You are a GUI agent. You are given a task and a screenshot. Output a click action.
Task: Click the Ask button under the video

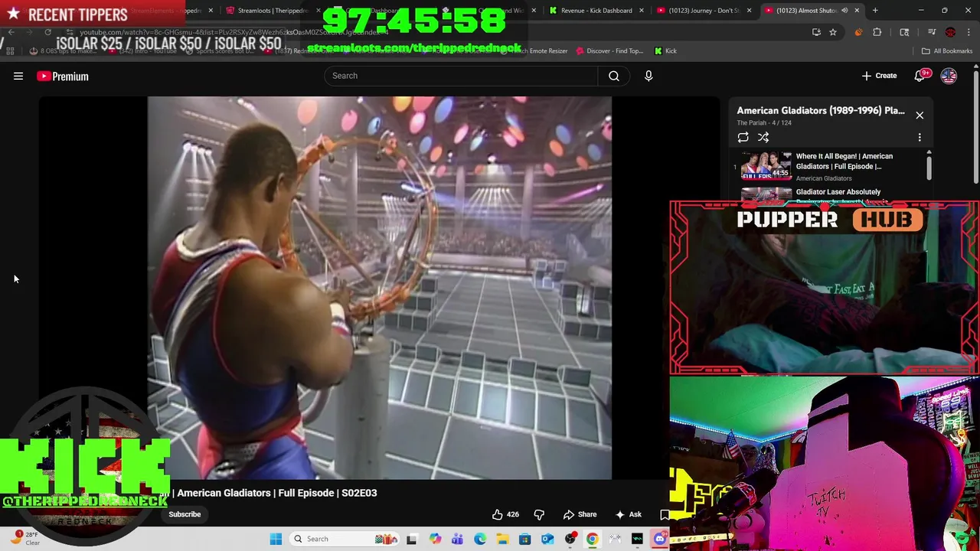628,514
